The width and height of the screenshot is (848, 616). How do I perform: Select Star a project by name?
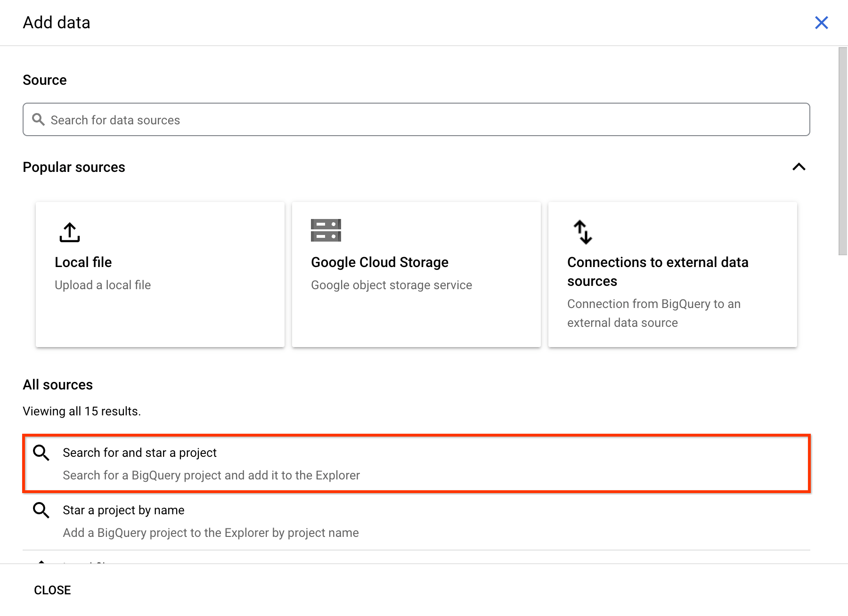(416, 521)
